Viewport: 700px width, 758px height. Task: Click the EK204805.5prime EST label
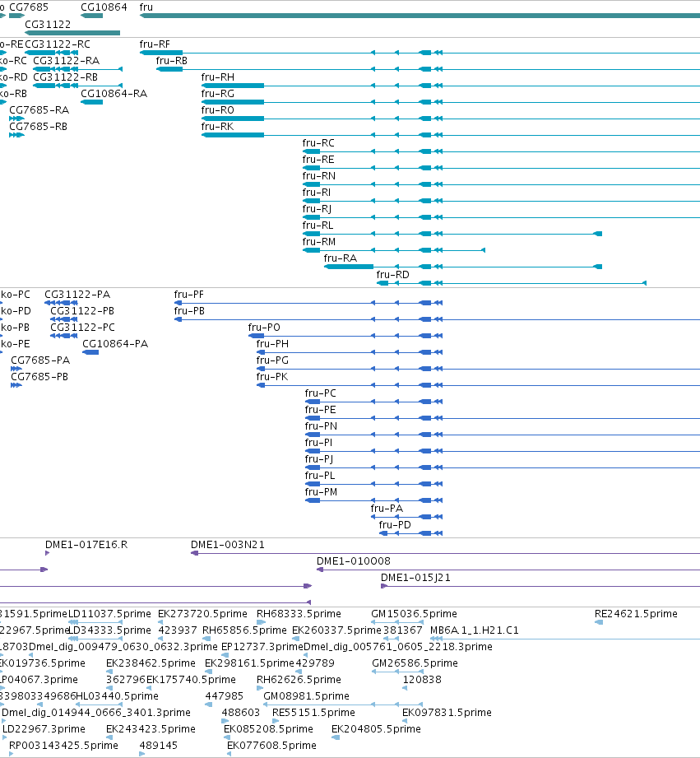pyautogui.click(x=376, y=728)
